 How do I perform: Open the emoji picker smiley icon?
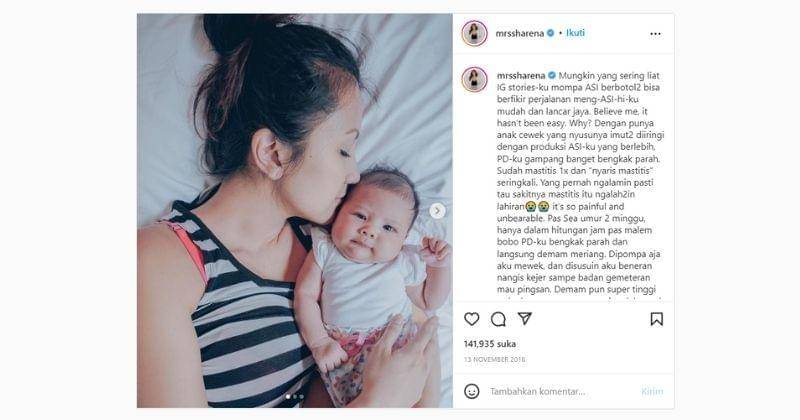(x=471, y=391)
